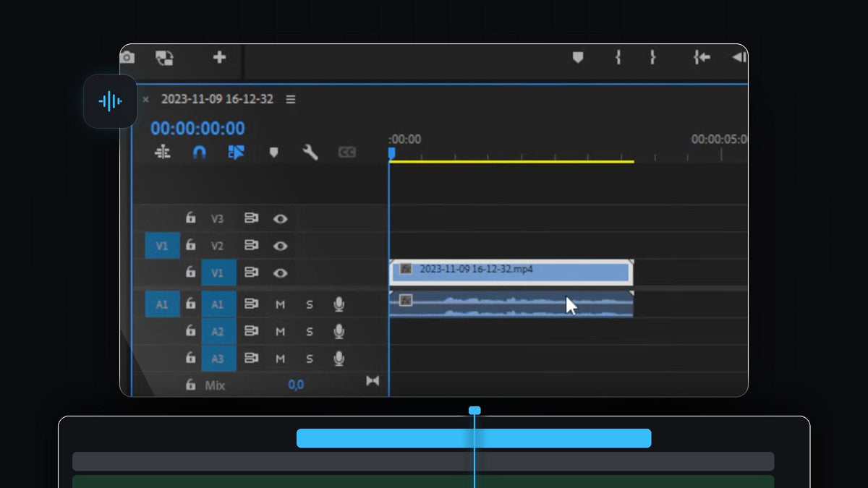
Task: Hide track V2 output with eye icon
Action: [x=280, y=246]
